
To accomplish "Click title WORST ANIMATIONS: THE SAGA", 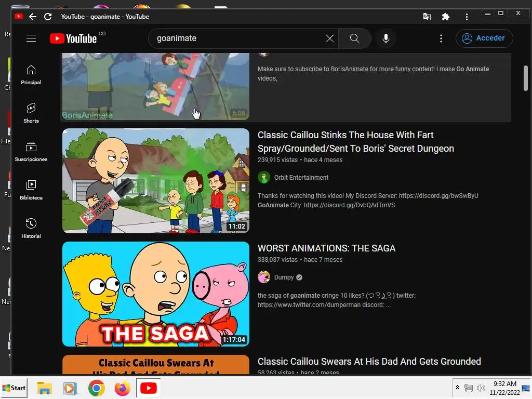I will click(x=326, y=248).
